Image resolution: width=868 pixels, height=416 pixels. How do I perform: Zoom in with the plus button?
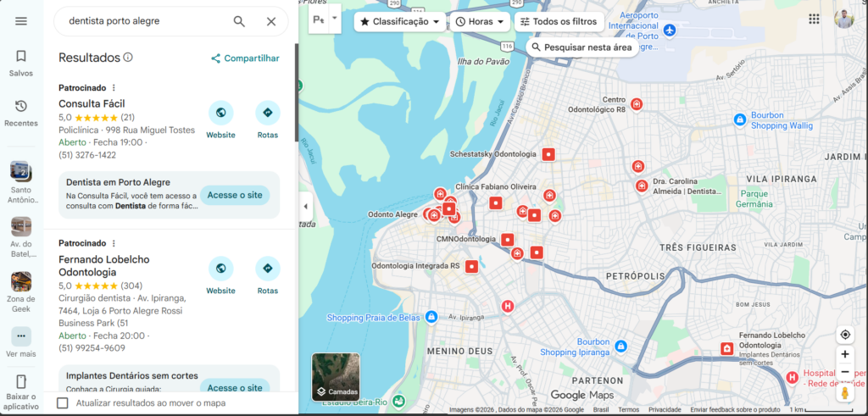click(x=845, y=354)
